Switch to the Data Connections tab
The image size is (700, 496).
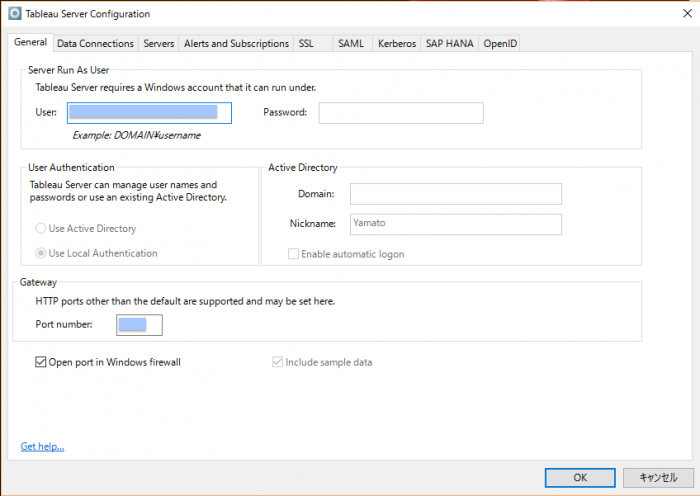pos(95,43)
